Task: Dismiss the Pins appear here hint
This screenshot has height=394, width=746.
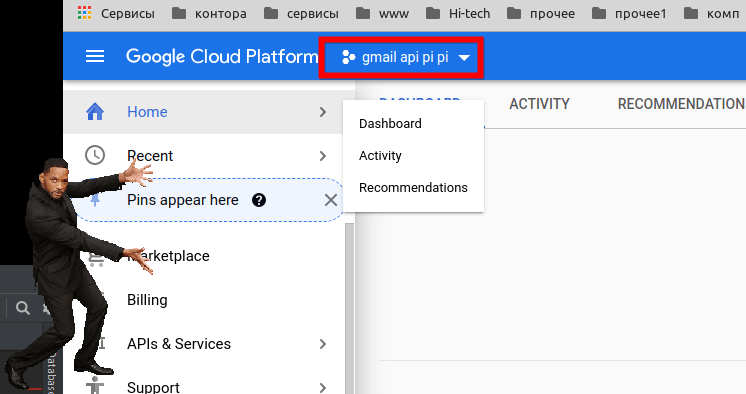Action: [x=331, y=200]
